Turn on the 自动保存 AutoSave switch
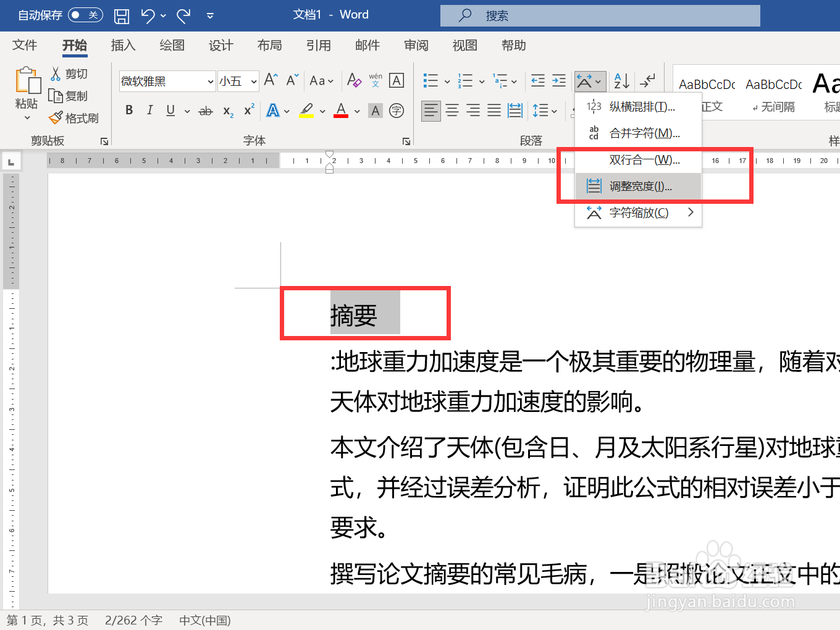Viewport: 840px width, 630px height. pos(85,15)
